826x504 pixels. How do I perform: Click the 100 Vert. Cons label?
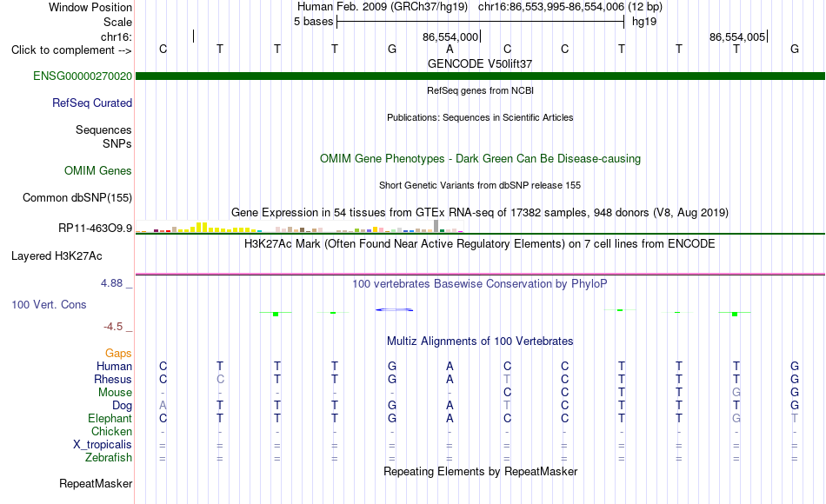pos(49,304)
